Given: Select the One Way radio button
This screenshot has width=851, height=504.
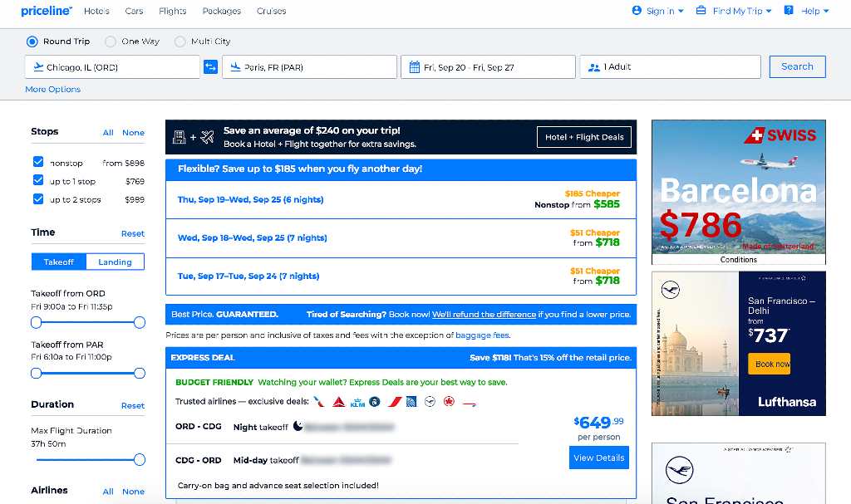Looking at the screenshot, I should pyautogui.click(x=109, y=41).
